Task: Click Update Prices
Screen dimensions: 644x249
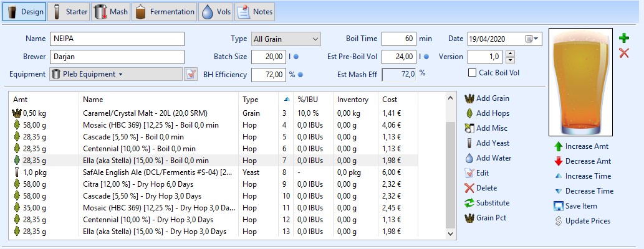Action: click(582, 221)
